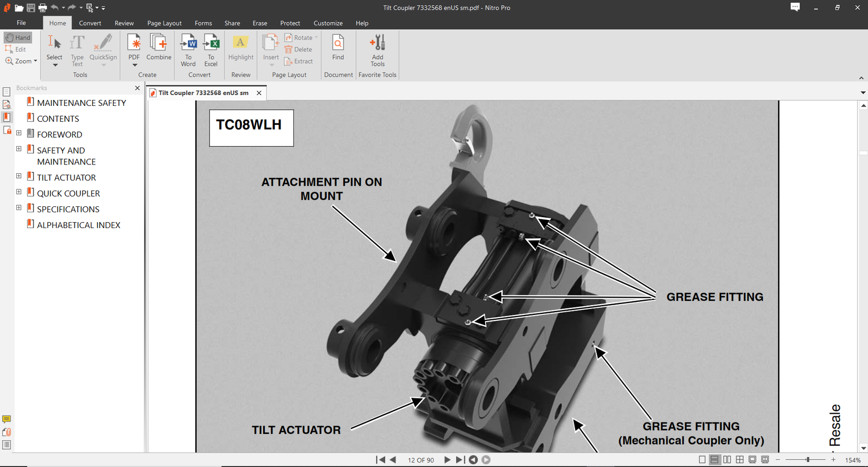Collapse the ribbon with the chevron
The height and width of the screenshot is (467, 868).
[x=861, y=78]
